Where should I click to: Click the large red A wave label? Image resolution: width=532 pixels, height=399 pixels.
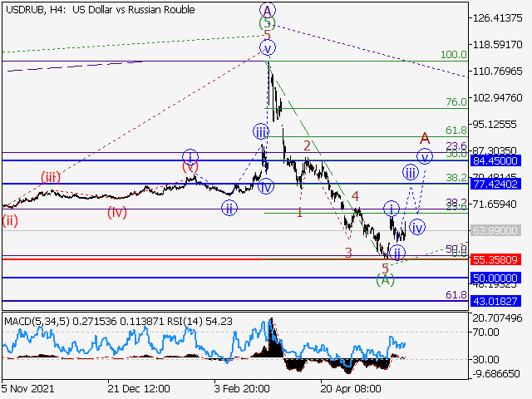coord(425,139)
